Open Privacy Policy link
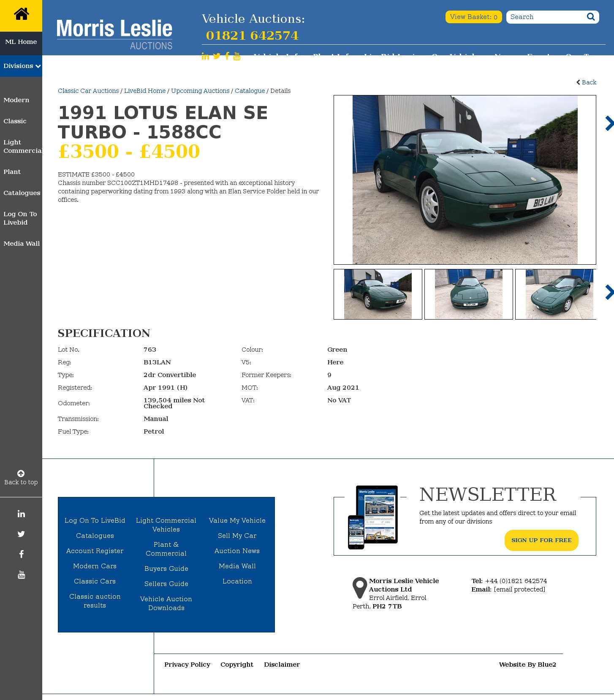This screenshot has height=700, width=614. (x=187, y=665)
